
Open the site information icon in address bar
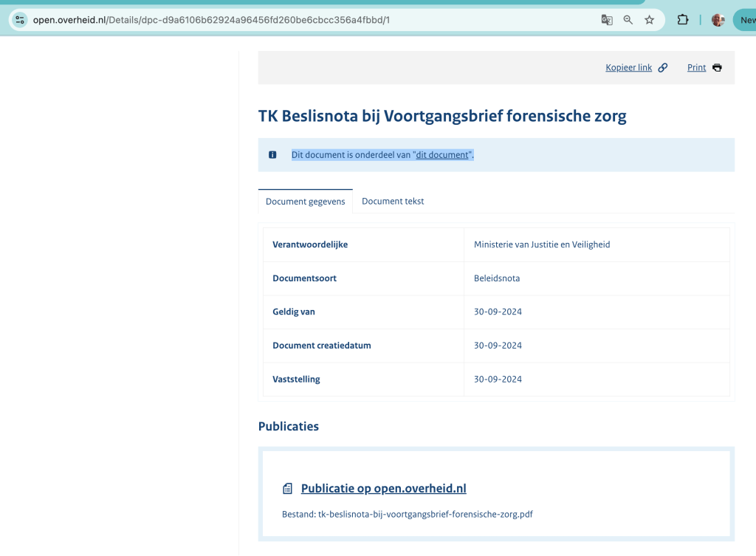pos(20,20)
